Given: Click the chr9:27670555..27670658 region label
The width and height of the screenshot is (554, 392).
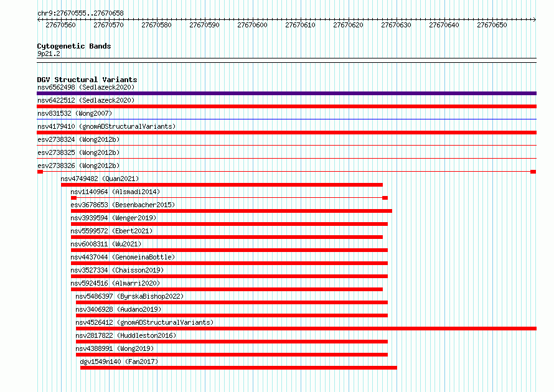Looking at the screenshot, I should 80,14.
